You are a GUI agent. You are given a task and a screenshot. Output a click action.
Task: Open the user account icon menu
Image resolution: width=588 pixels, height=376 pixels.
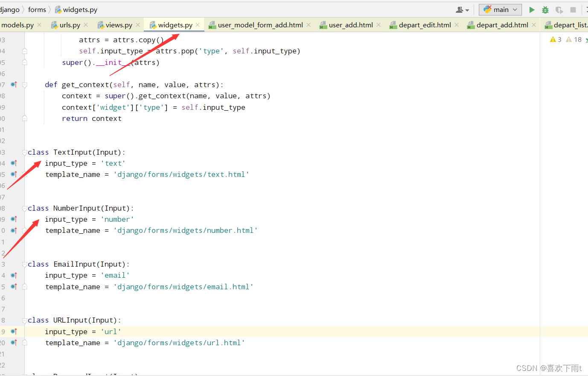coord(462,9)
